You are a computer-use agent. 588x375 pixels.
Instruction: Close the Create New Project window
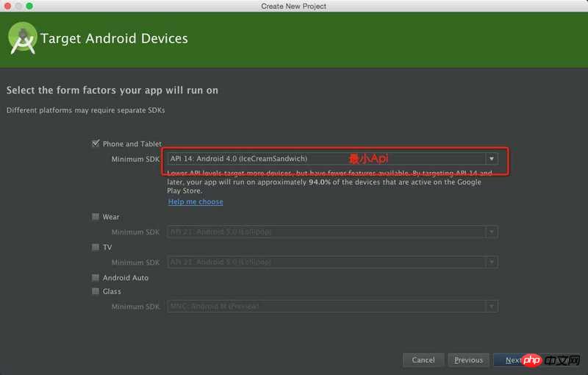tap(7, 6)
